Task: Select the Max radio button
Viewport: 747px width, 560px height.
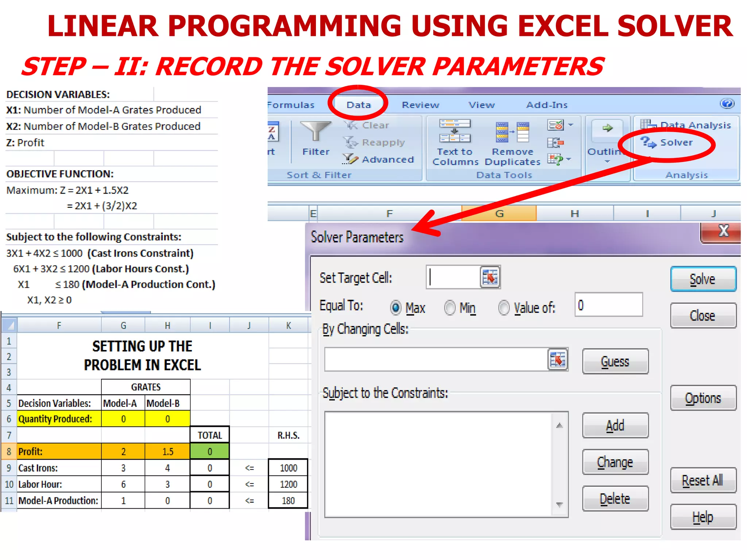Action: point(396,307)
